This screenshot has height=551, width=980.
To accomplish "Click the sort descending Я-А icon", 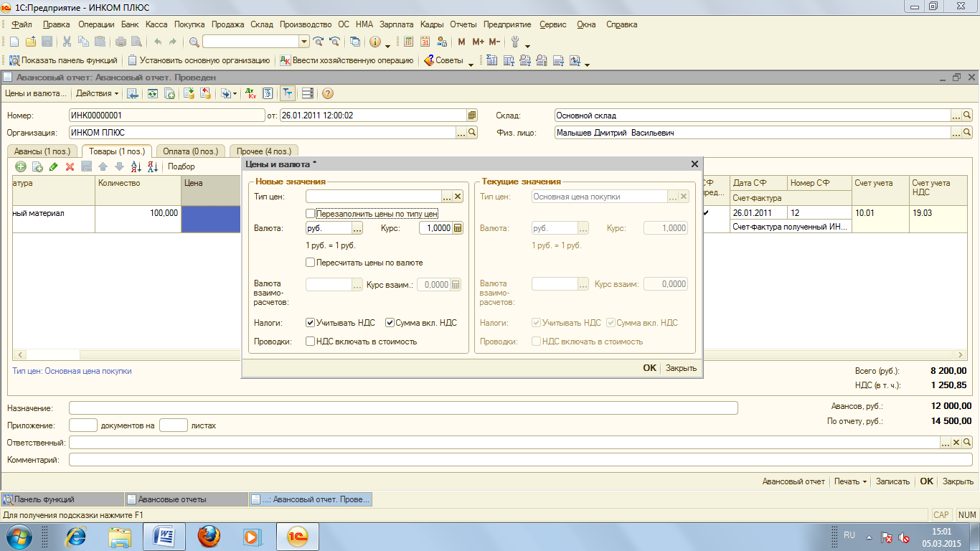I will click(x=152, y=166).
